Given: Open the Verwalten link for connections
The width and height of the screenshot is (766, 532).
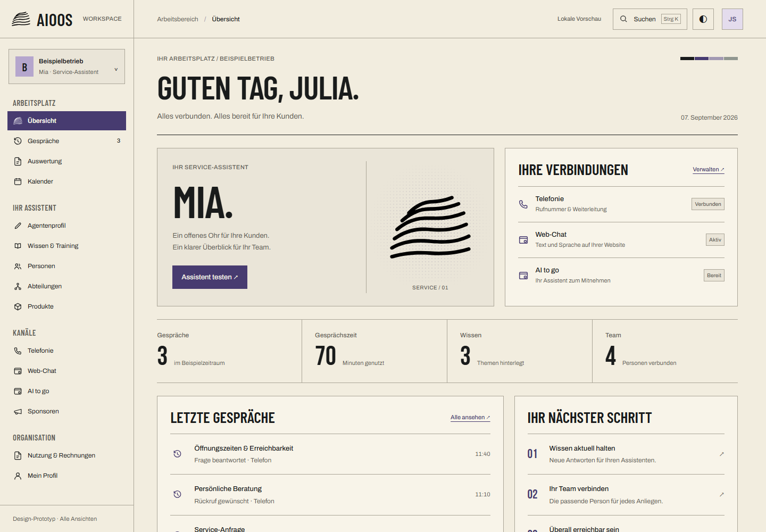Looking at the screenshot, I should (709, 170).
